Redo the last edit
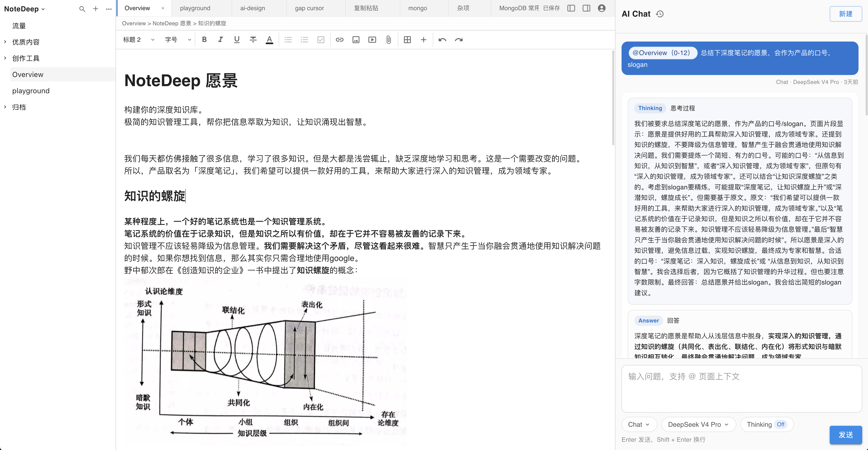The image size is (868, 450). tap(459, 40)
